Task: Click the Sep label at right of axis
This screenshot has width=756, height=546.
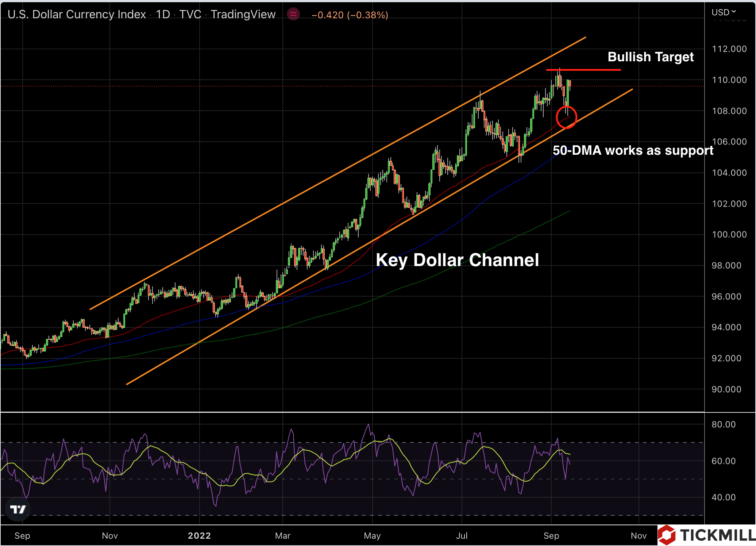Action: tap(551, 535)
